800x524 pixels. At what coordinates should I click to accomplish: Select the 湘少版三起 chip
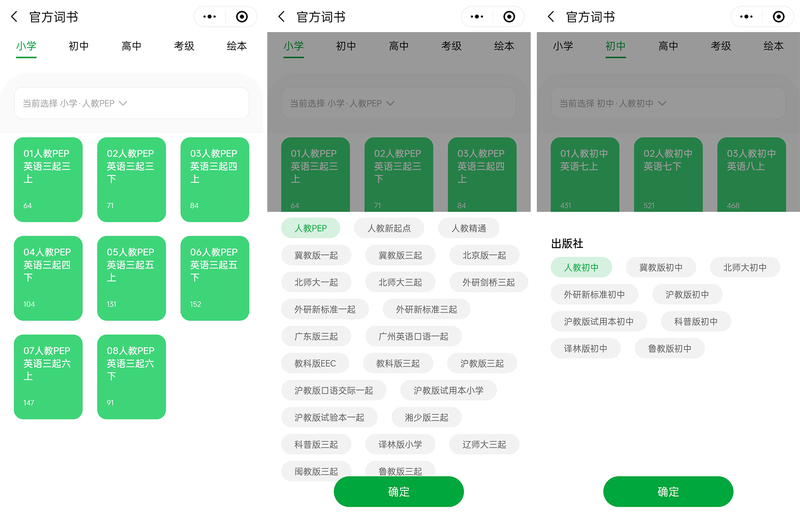pos(427,417)
